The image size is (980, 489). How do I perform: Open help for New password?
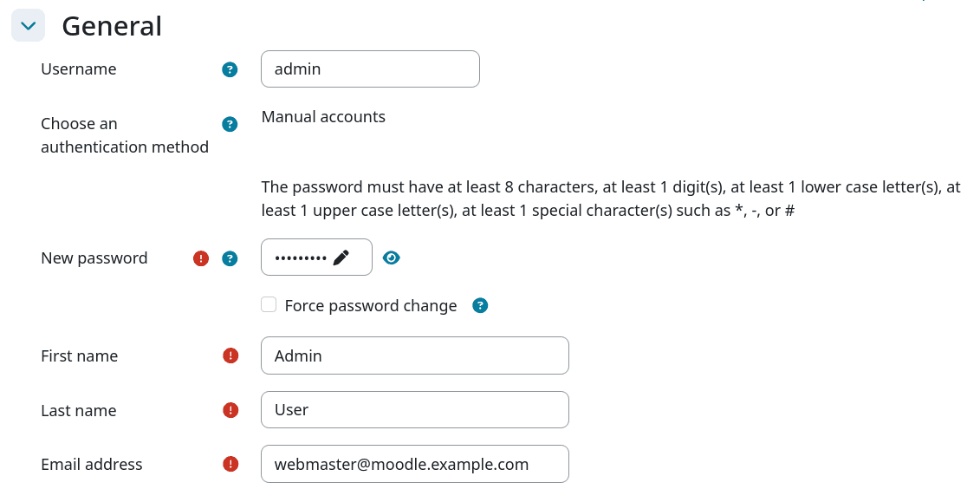pos(230,258)
